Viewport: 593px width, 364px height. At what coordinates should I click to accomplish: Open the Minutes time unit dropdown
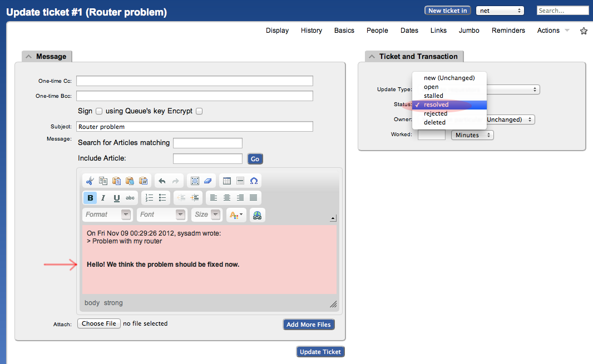pos(472,135)
